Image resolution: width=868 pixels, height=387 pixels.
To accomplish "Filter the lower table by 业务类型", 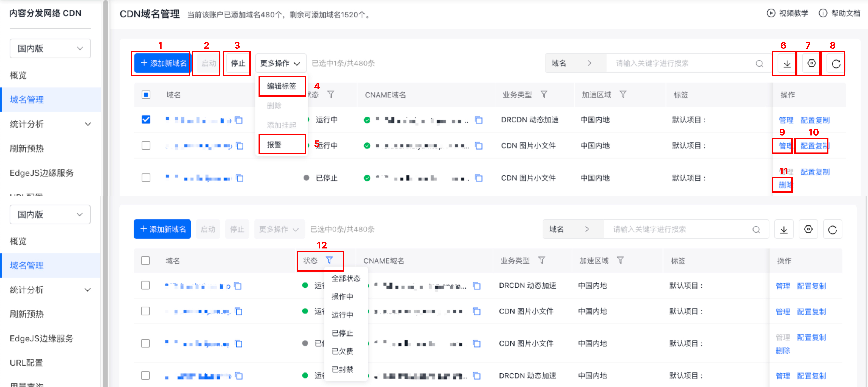I will click(542, 260).
